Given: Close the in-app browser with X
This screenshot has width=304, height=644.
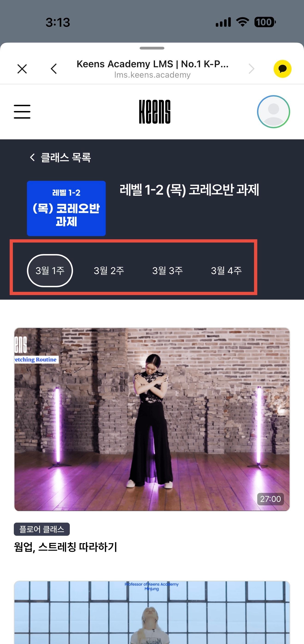Looking at the screenshot, I should 22,69.
